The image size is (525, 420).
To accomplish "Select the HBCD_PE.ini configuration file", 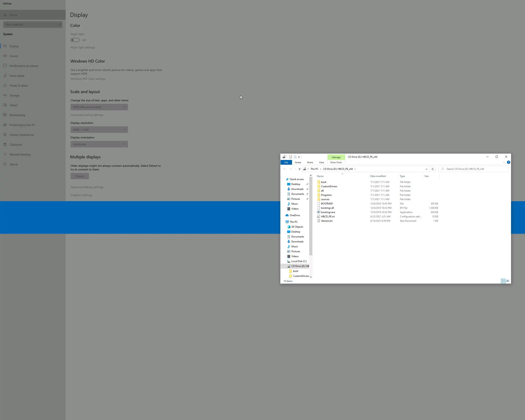I will click(x=328, y=216).
